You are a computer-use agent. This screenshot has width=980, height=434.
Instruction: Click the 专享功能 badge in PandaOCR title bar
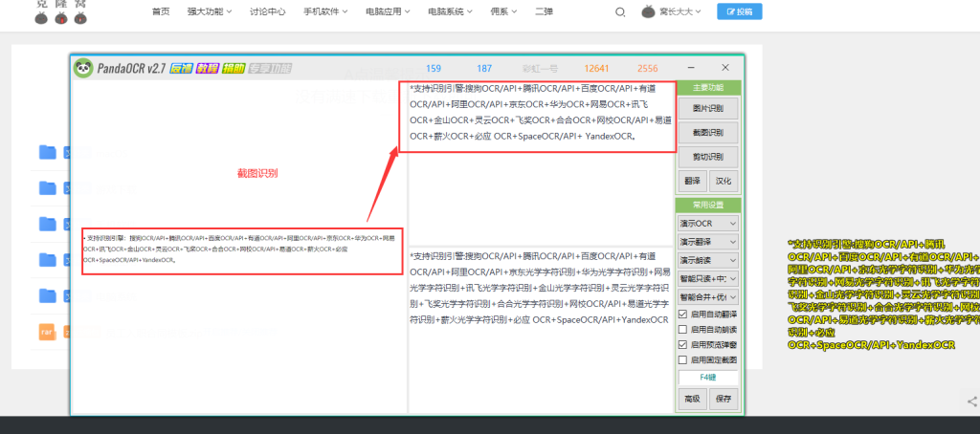pos(270,69)
